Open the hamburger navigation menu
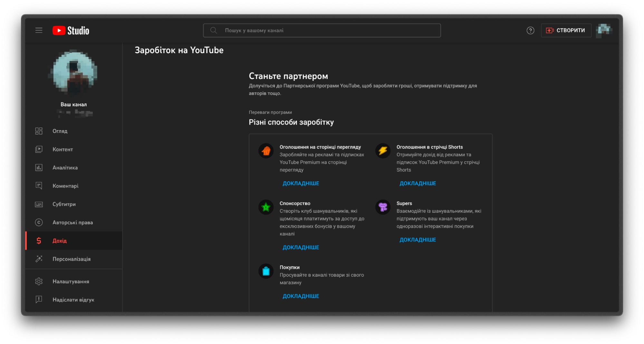The width and height of the screenshot is (644, 344). 39,30
